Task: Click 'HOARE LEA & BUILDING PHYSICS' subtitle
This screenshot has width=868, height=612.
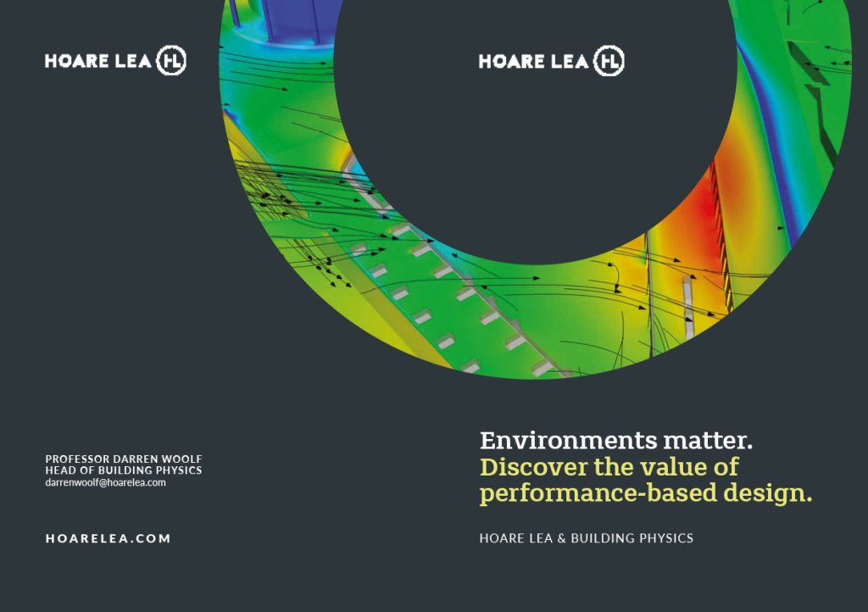Action: point(587,538)
